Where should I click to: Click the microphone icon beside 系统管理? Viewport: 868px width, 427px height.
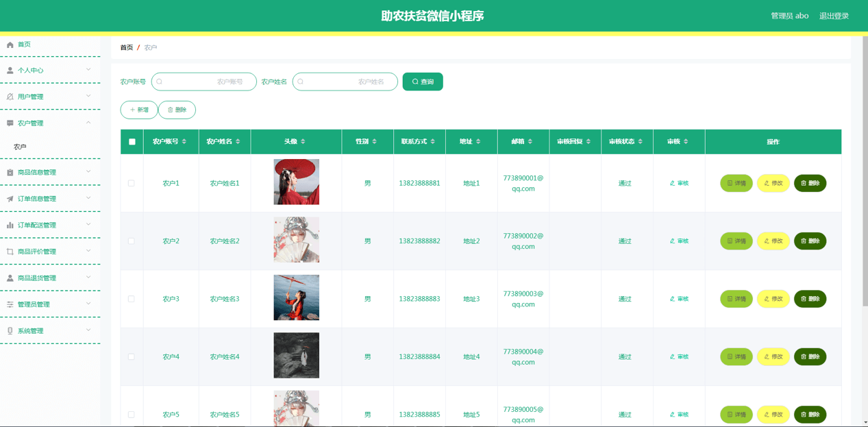tap(10, 331)
